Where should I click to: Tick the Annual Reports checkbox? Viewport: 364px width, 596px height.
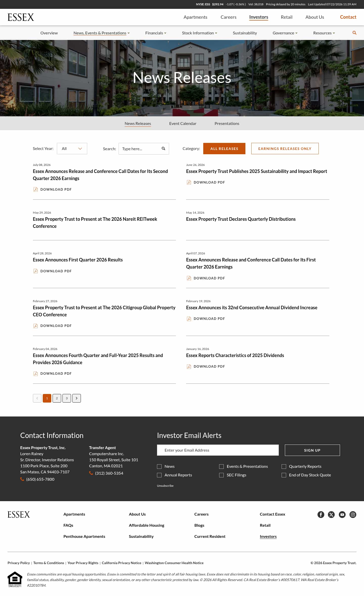tap(159, 475)
